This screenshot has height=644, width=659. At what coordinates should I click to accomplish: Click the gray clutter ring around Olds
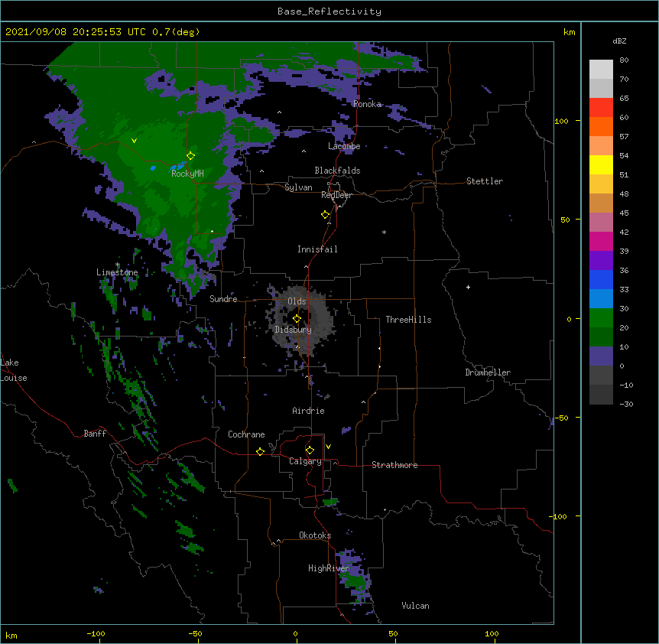pyautogui.click(x=300, y=321)
